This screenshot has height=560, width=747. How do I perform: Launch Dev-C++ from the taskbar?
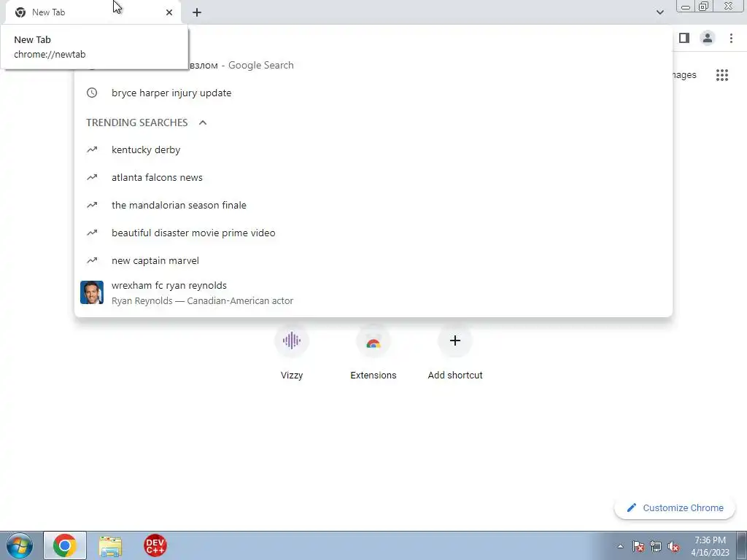[155, 545]
